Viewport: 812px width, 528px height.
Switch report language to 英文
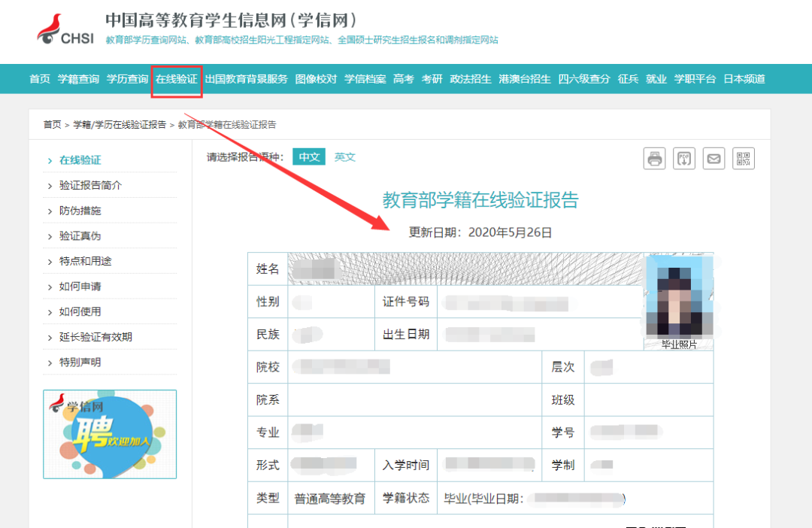pyautogui.click(x=345, y=157)
